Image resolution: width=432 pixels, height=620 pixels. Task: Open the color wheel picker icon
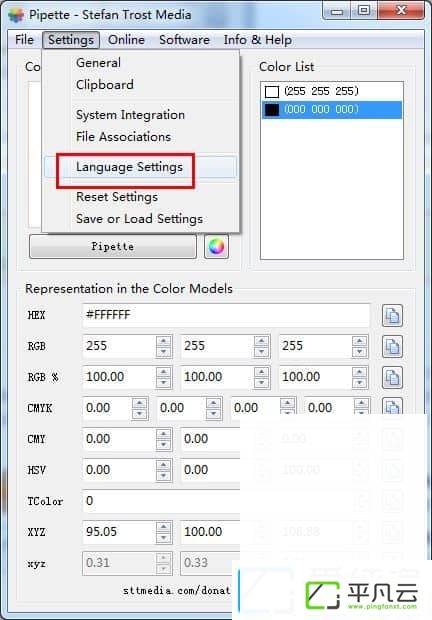coord(216,247)
